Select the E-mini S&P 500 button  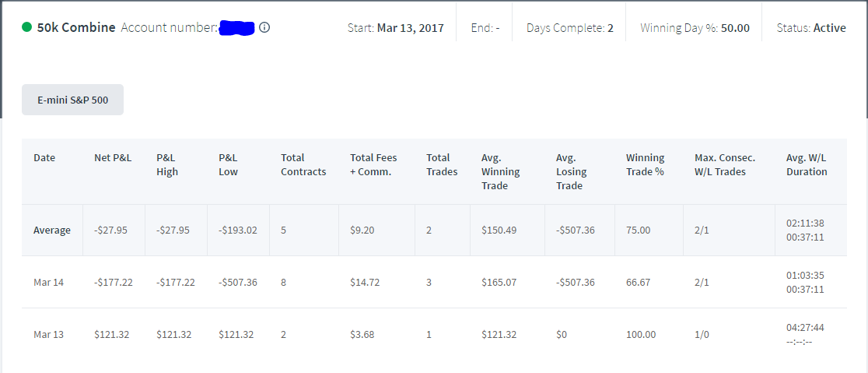tap(72, 100)
